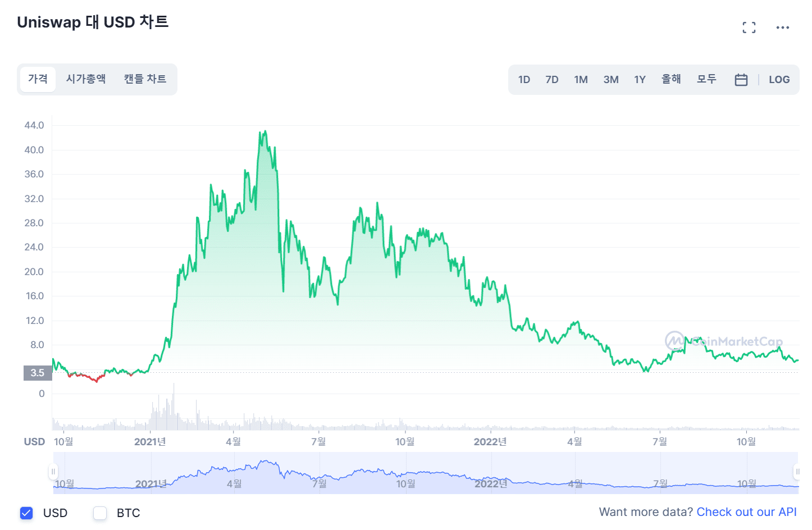Select the 올해 time range
812x530 pixels.
tap(671, 80)
